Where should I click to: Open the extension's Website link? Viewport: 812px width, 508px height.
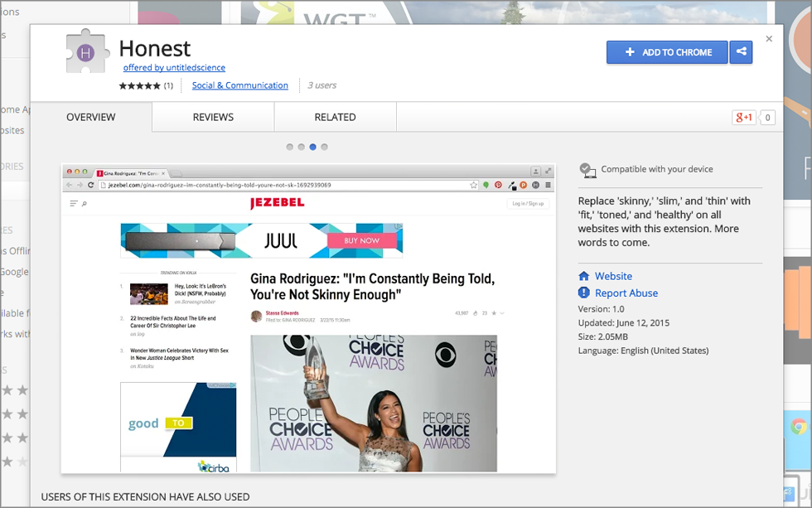click(x=613, y=276)
